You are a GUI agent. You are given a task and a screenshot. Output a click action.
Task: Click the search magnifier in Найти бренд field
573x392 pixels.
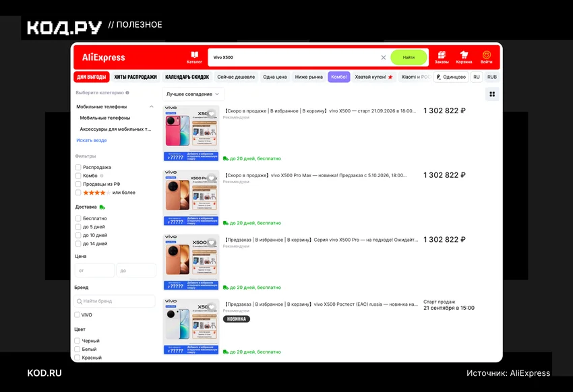click(x=79, y=301)
